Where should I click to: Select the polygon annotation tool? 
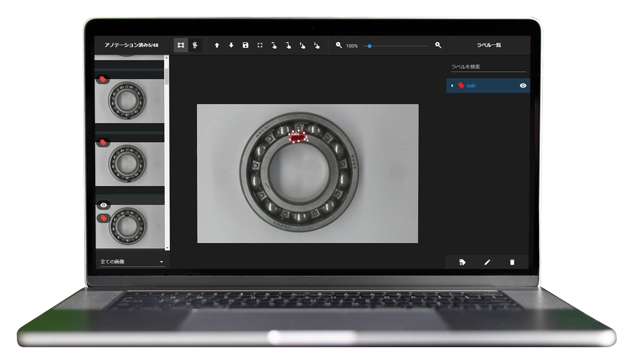(181, 45)
